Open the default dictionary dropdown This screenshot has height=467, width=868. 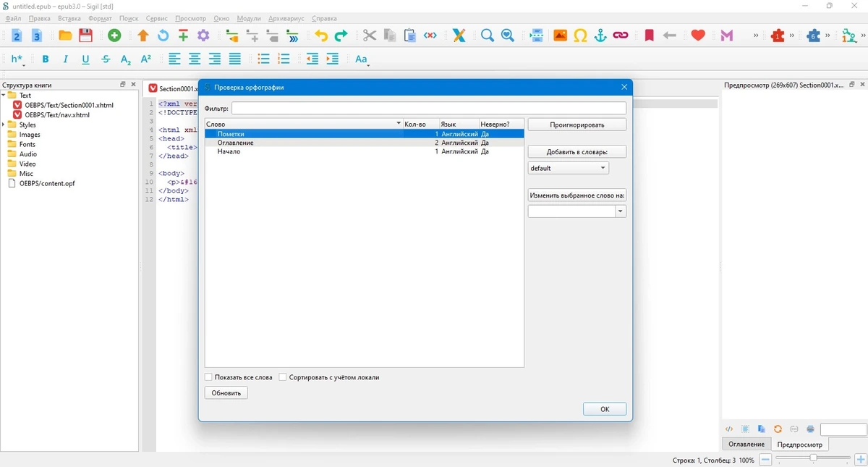(x=569, y=168)
